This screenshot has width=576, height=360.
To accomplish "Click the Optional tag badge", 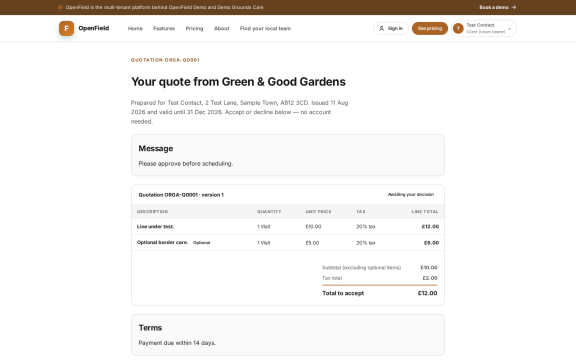I will click(201, 243).
